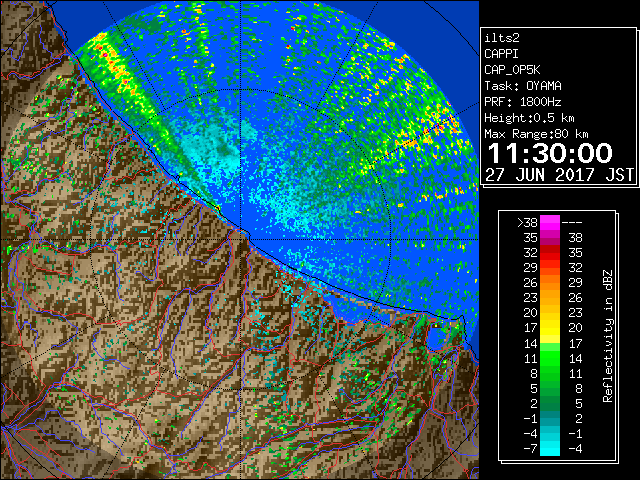Click the 'Reflectivity in dBZ' legend title
Viewport: 640px width, 480px height.
607,336
